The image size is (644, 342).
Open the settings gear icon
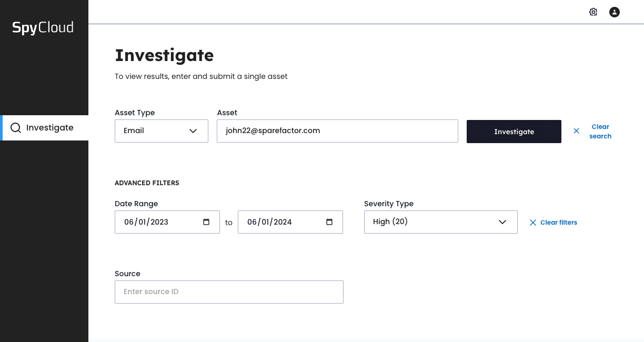click(593, 12)
